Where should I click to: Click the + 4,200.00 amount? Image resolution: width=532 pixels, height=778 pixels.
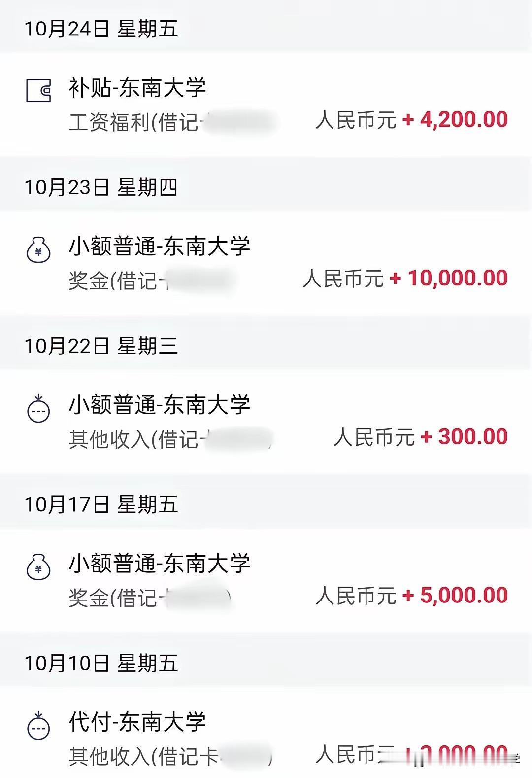click(455, 120)
